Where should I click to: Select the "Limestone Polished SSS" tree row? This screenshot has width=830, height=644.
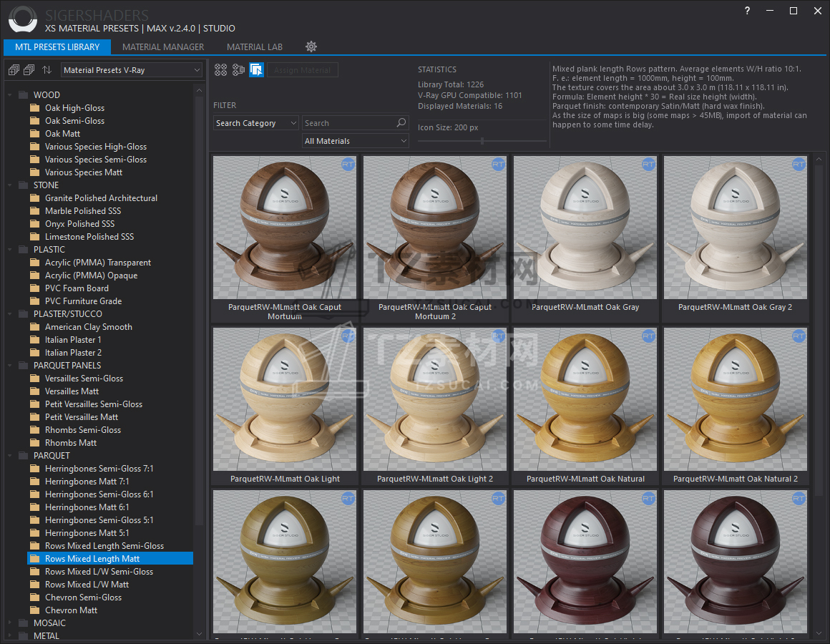(110, 237)
